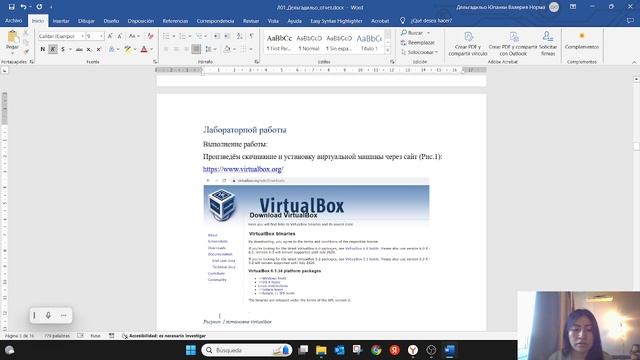
Task: Expand bullets list dropdown arrow
Action: pos(173,36)
